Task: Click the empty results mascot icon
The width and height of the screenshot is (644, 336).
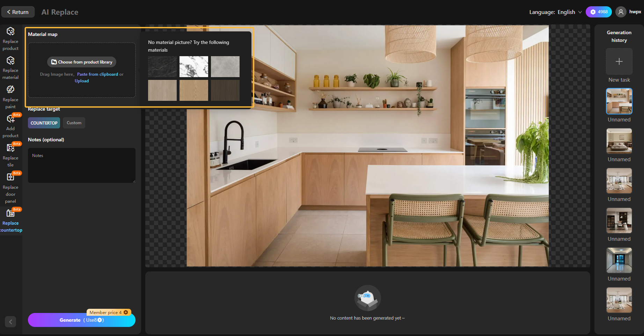Action: coord(367,298)
